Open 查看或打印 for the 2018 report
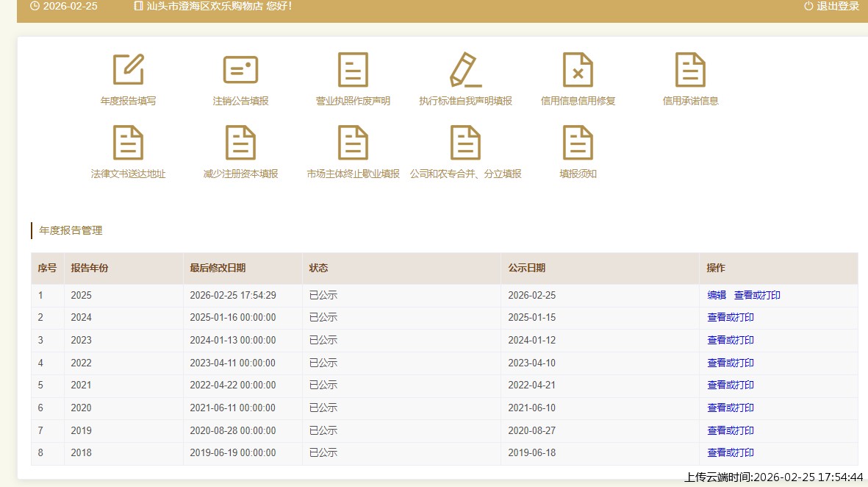 pyautogui.click(x=731, y=453)
